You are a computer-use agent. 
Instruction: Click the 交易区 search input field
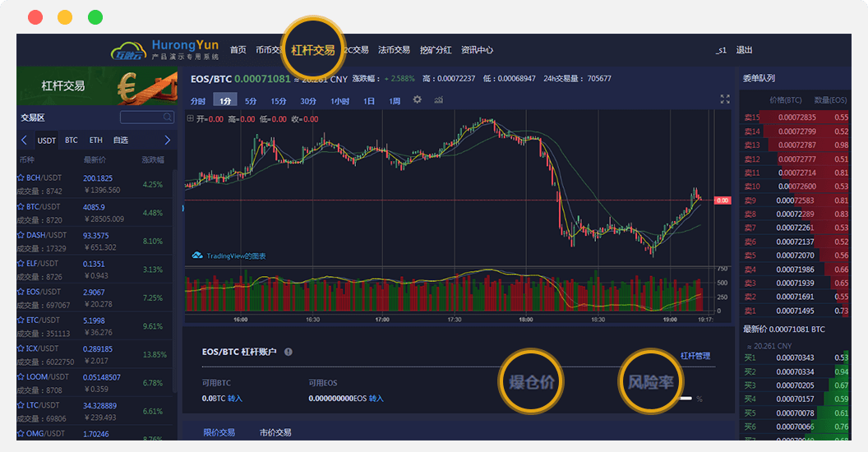click(x=142, y=118)
